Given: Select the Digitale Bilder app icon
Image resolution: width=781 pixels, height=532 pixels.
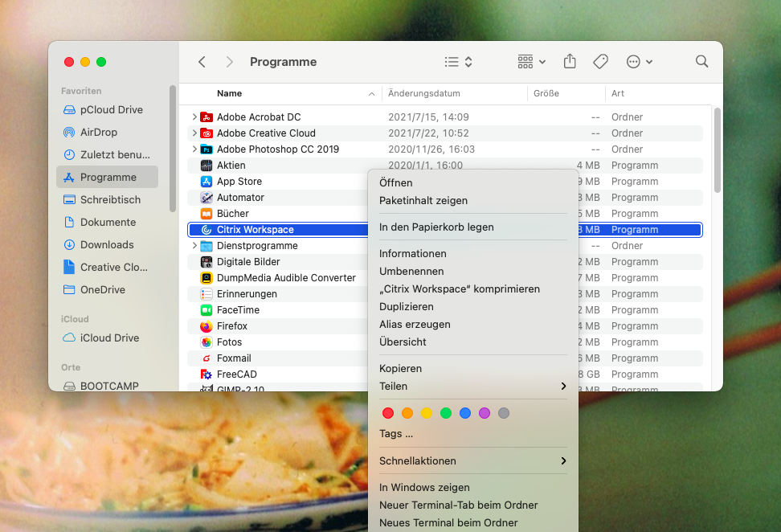Looking at the screenshot, I should 206,261.
